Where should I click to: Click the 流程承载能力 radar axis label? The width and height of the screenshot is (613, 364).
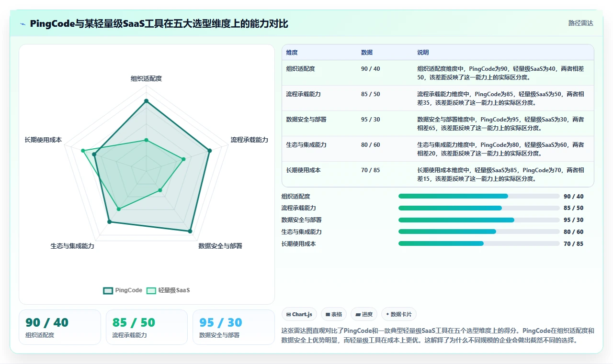pos(250,140)
